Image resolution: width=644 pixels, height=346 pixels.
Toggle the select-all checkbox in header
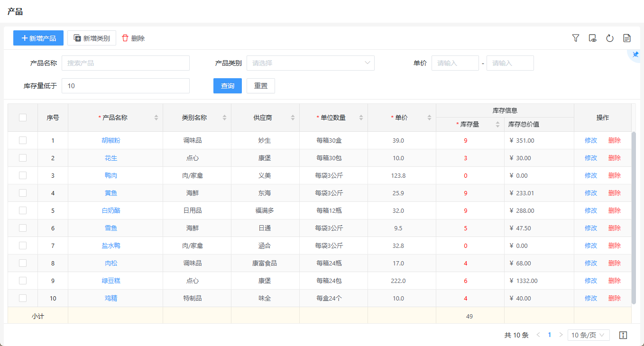[23, 118]
